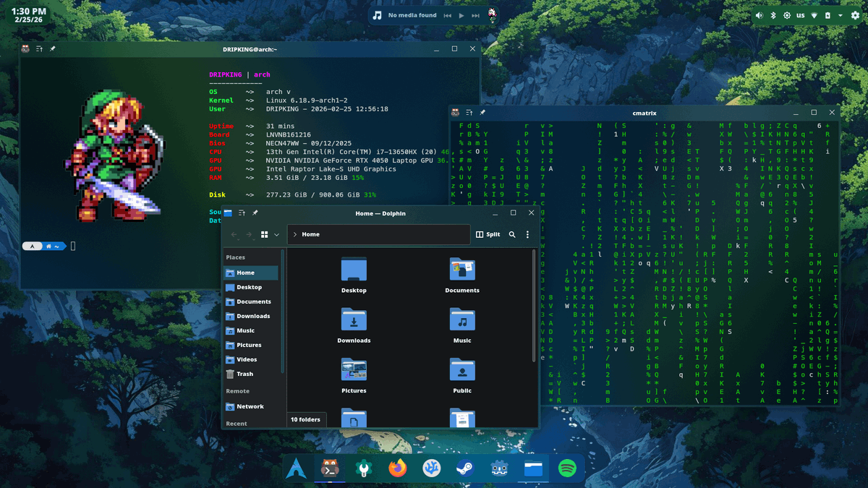Select Documents in Dolphin Places panel
The image size is (868, 488).
point(251,301)
